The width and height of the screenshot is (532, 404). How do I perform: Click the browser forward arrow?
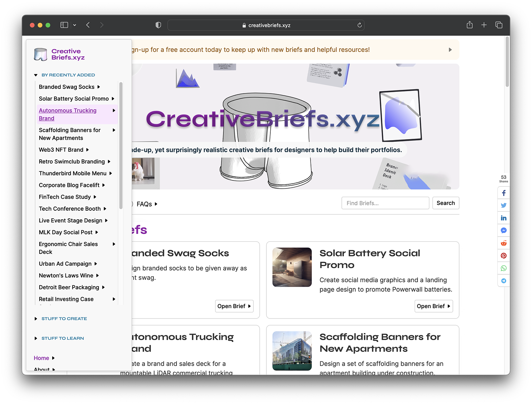pyautogui.click(x=102, y=25)
